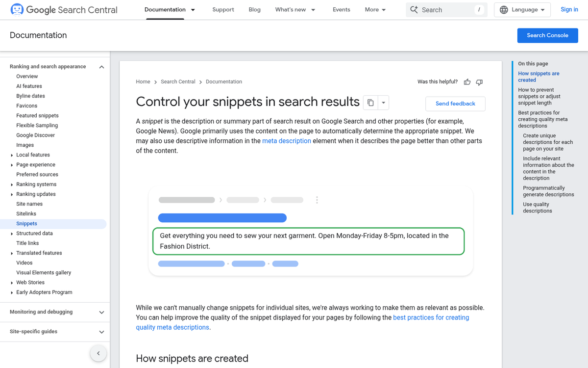The image size is (588, 368).
Task: Open the Blog from the top navigation
Action: coord(254,9)
